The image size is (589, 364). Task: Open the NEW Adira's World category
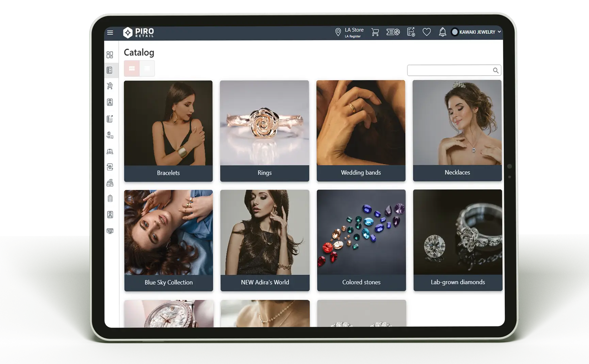click(265, 240)
